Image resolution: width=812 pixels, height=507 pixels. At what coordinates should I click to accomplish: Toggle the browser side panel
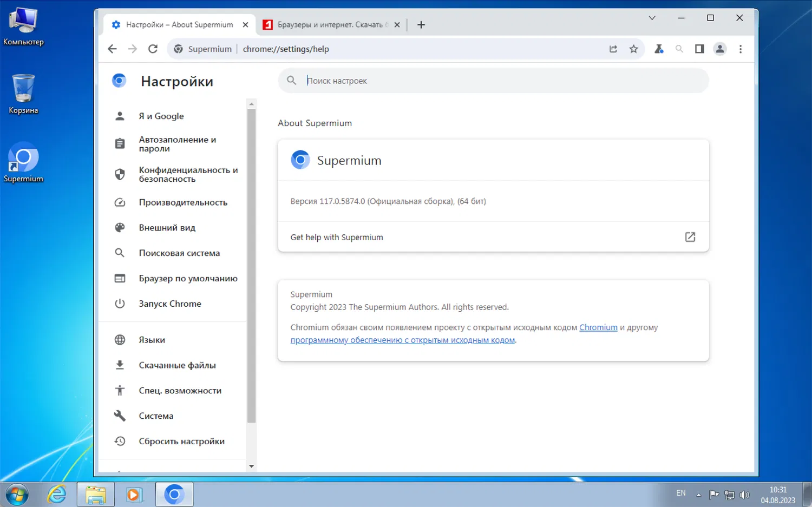(699, 49)
